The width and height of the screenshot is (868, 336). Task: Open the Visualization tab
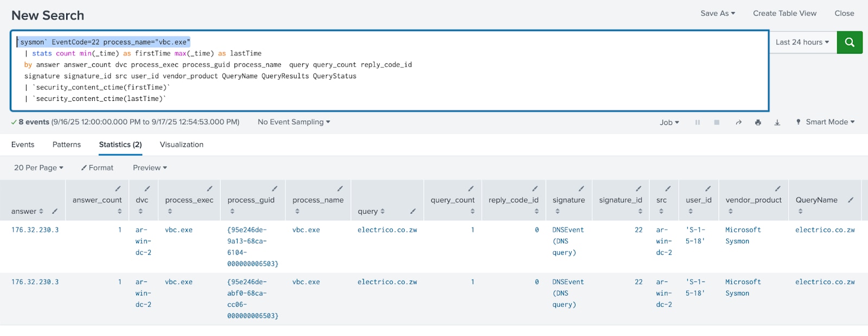tap(181, 144)
